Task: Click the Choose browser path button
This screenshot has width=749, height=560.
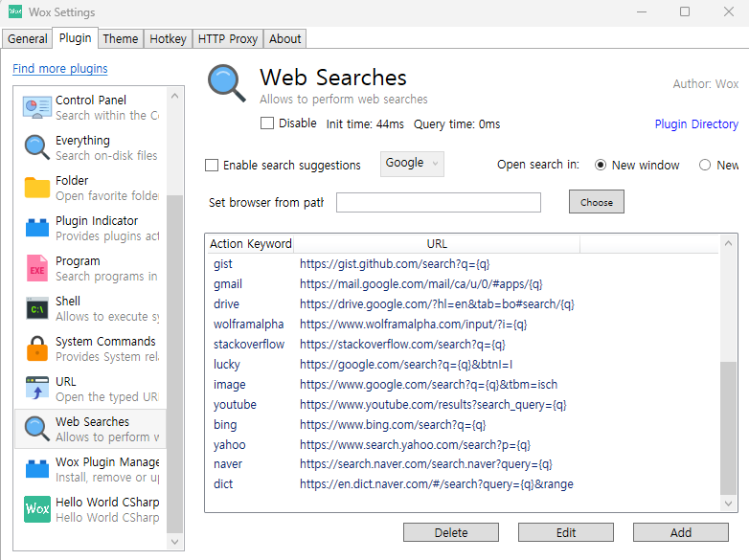Action: (x=597, y=202)
